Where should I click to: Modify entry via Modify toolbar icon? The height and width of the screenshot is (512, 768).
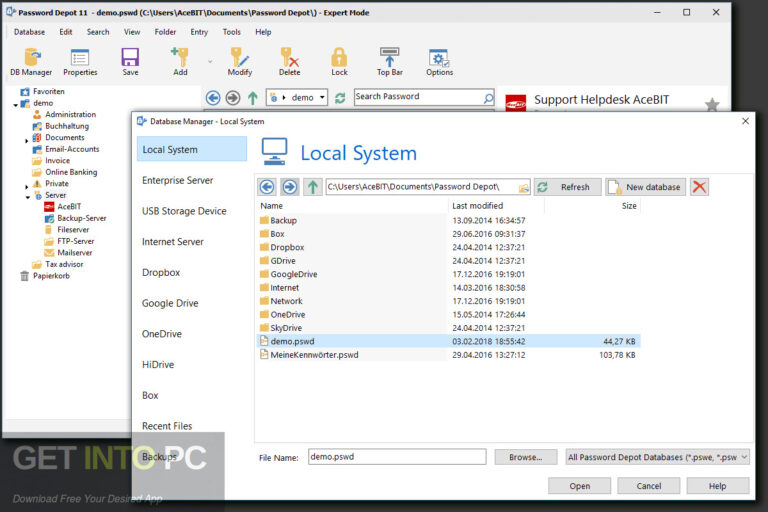pyautogui.click(x=240, y=62)
